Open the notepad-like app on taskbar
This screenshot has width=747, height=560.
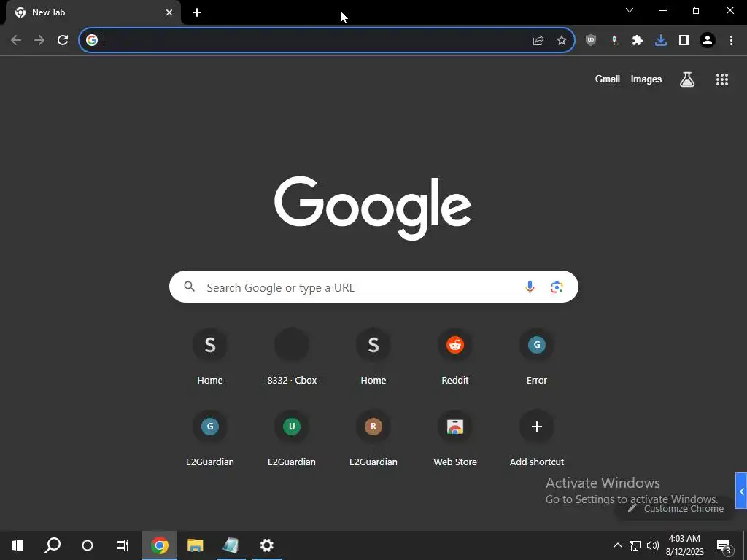[231, 545]
